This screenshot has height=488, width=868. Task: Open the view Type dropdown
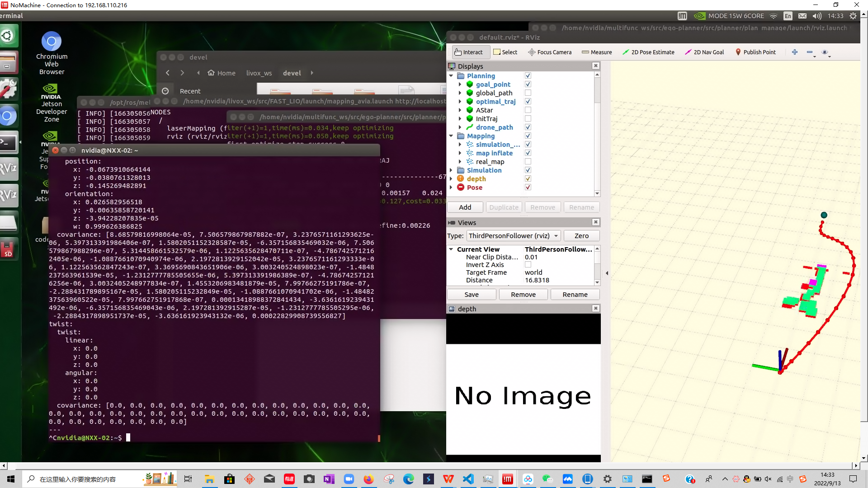pyautogui.click(x=514, y=236)
